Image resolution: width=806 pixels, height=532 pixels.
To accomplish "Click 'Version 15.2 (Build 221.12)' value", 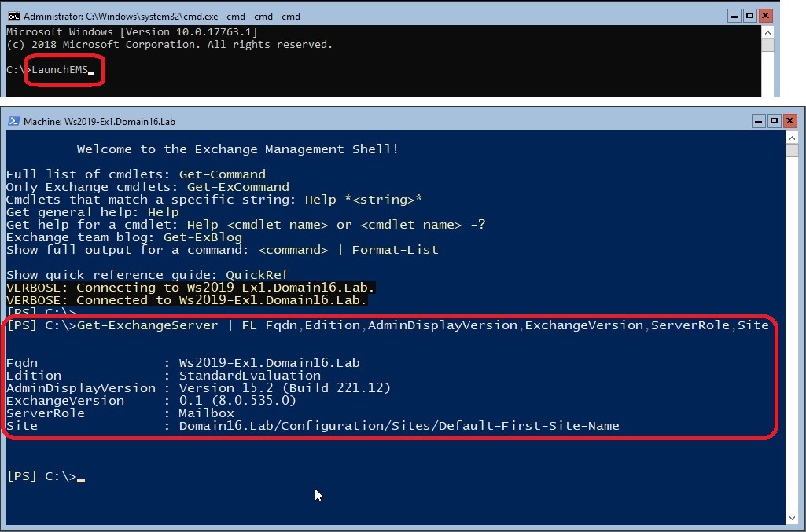I will [x=285, y=388].
